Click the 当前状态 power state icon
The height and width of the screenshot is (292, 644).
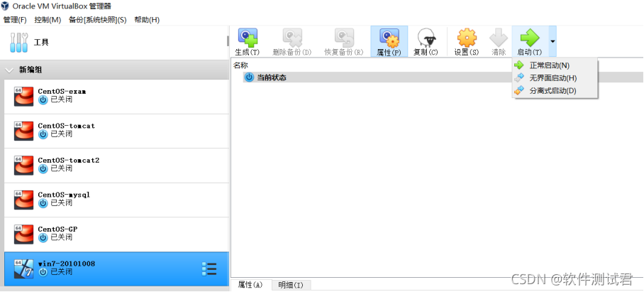250,77
